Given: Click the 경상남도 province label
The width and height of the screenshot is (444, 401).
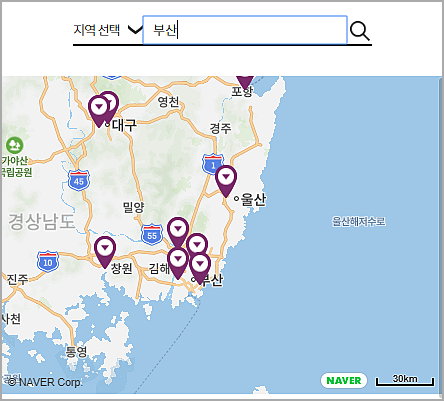Looking at the screenshot, I should tap(42, 222).
